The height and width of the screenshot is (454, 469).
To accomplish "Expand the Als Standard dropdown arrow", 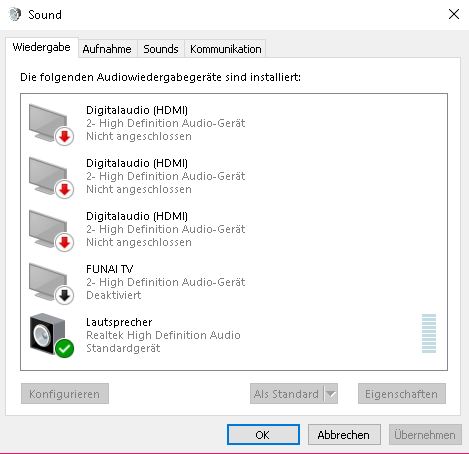I will tap(331, 394).
